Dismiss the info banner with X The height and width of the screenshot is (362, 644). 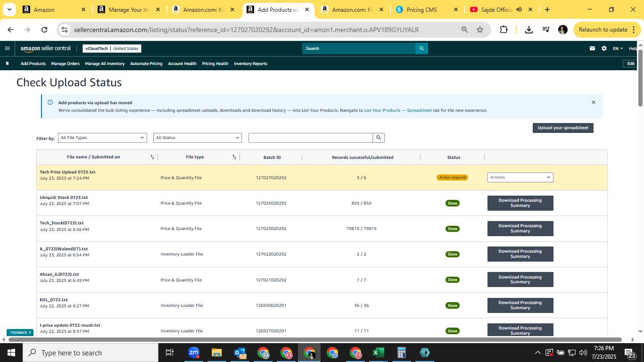point(594,102)
